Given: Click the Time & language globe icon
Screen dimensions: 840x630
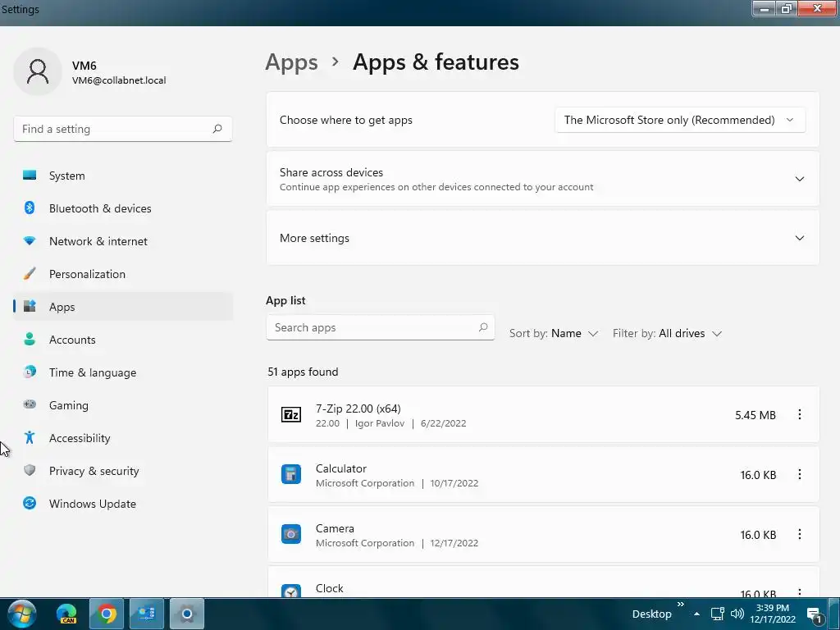Looking at the screenshot, I should tap(30, 372).
